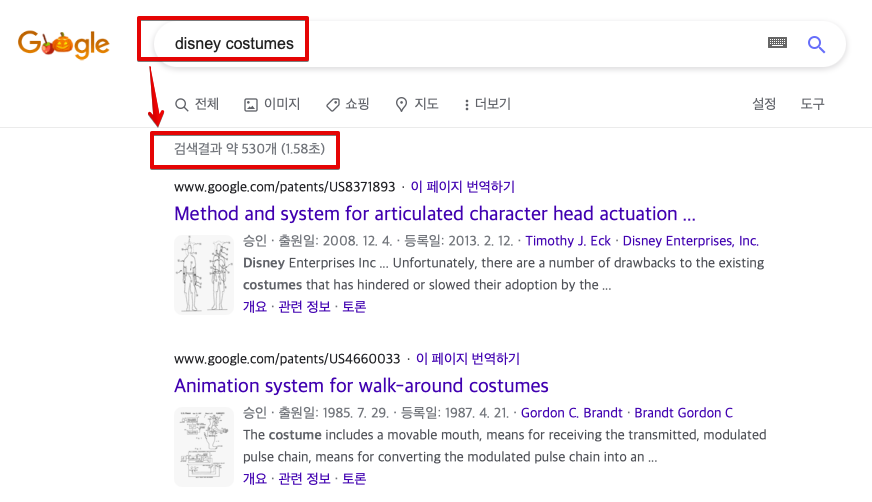The width and height of the screenshot is (872, 502).
Task: Open 개요 link under the walk-around costumes patent
Action: 255,479
